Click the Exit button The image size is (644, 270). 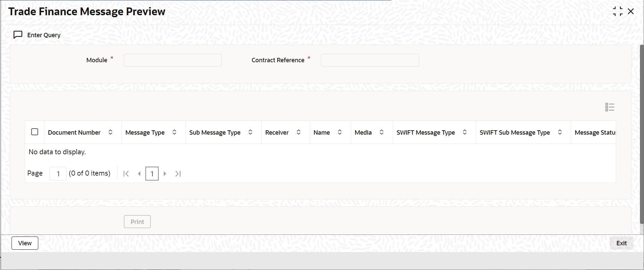621,243
